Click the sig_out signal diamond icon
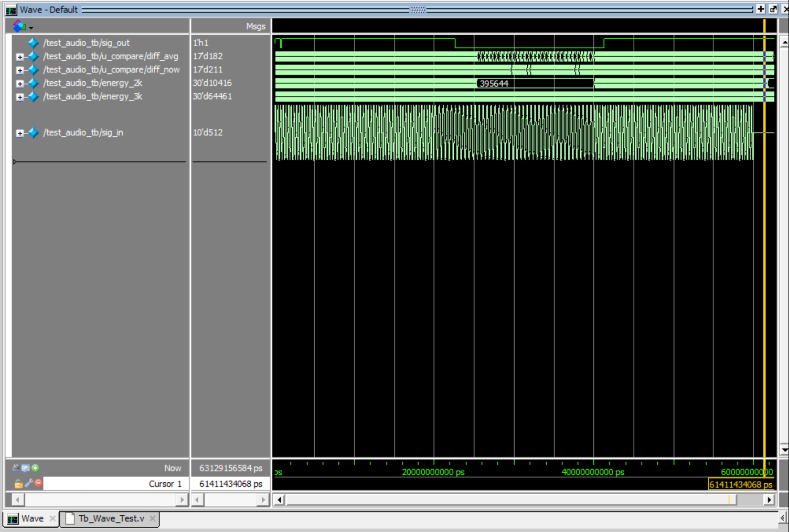789x532 pixels. (33, 43)
